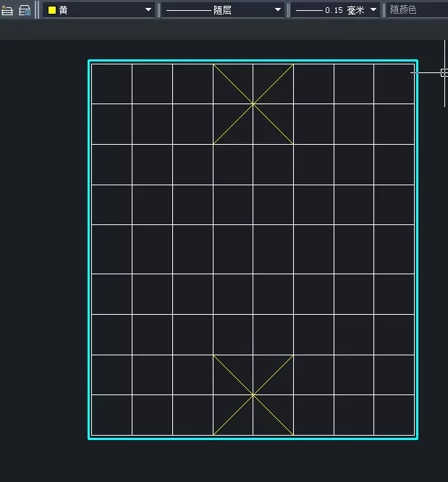Click the top-left corner of cyan border
Screen dimensions: 448x482
coord(89,61)
